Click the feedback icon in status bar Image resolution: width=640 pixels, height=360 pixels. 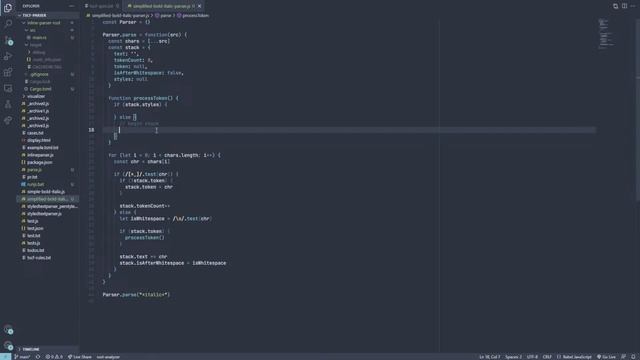[x=623, y=357]
